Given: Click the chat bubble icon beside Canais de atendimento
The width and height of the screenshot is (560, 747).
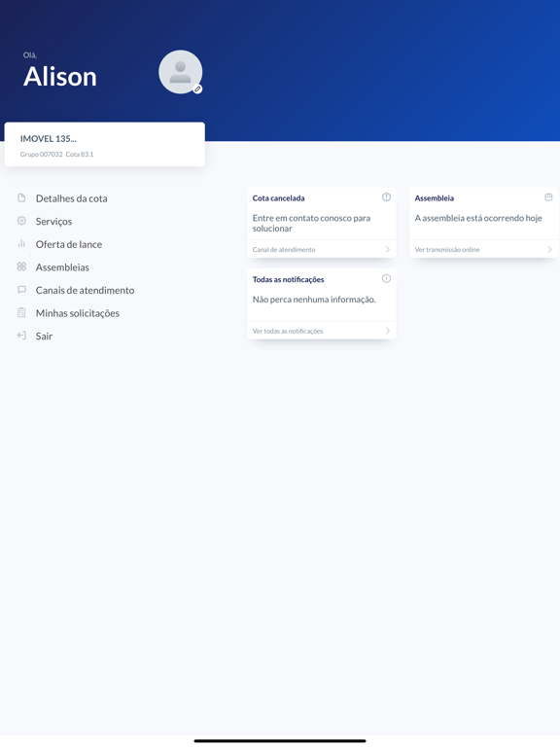Looking at the screenshot, I should click(x=21, y=290).
